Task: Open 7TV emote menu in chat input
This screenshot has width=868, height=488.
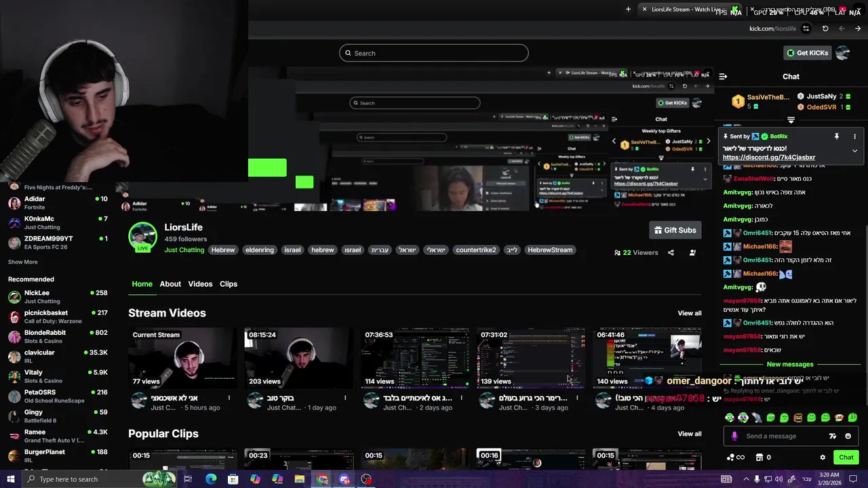Action: click(833, 436)
